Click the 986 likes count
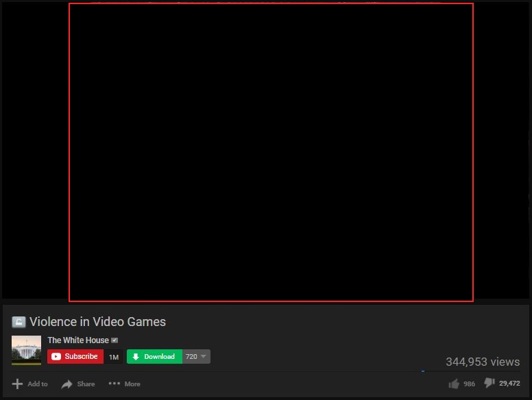 469,384
